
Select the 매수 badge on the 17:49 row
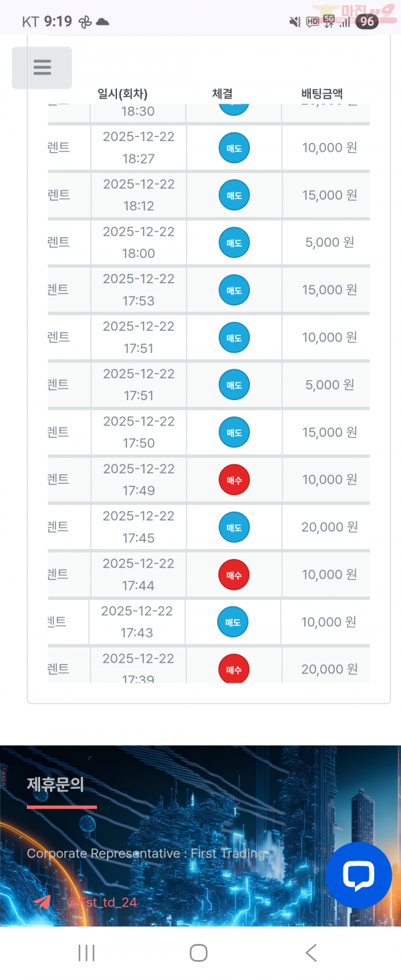pos(233,479)
